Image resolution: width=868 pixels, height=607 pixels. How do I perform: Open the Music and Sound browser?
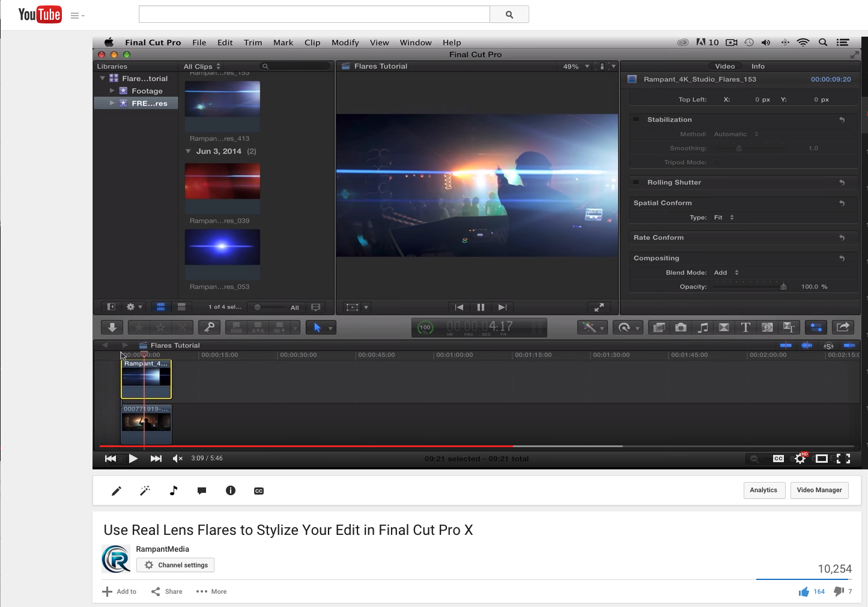point(702,328)
